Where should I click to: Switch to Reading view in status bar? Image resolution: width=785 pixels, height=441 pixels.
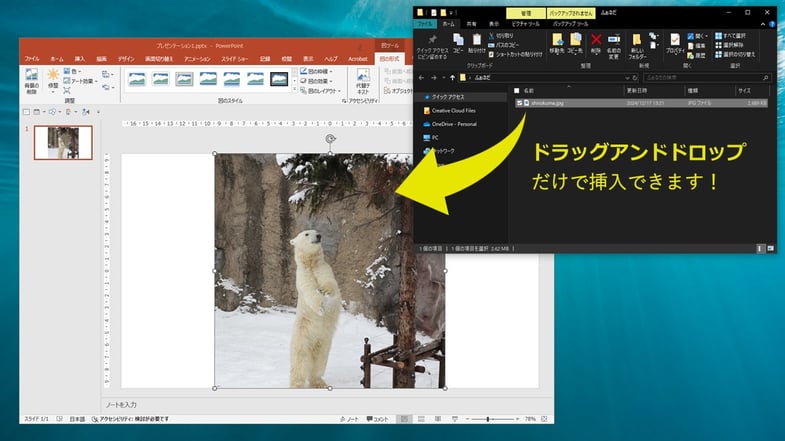click(x=438, y=419)
